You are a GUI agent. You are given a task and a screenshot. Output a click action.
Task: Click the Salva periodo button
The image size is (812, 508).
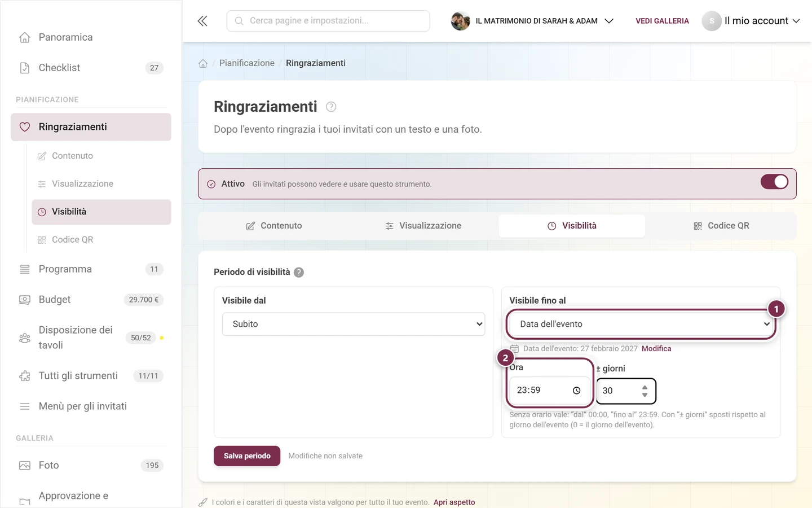[247, 456]
